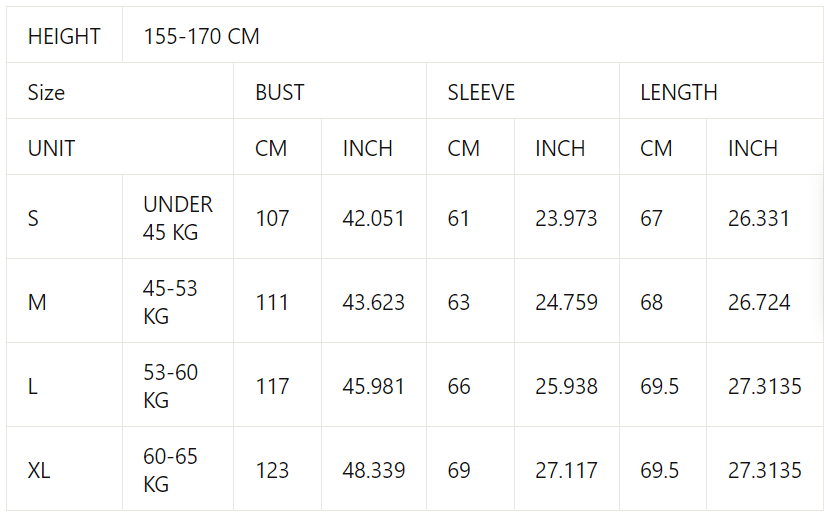Click the BUST column header
The image size is (824, 514).
tap(279, 93)
